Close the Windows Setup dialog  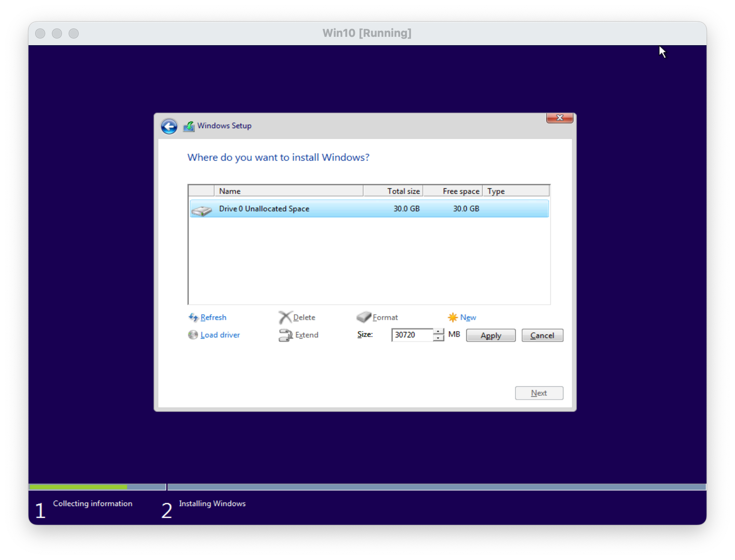(x=559, y=118)
